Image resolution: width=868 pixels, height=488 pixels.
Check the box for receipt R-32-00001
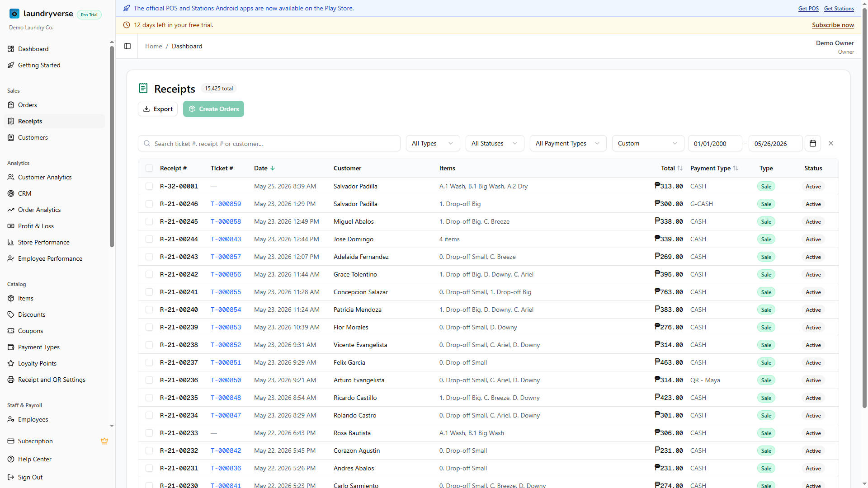point(149,186)
